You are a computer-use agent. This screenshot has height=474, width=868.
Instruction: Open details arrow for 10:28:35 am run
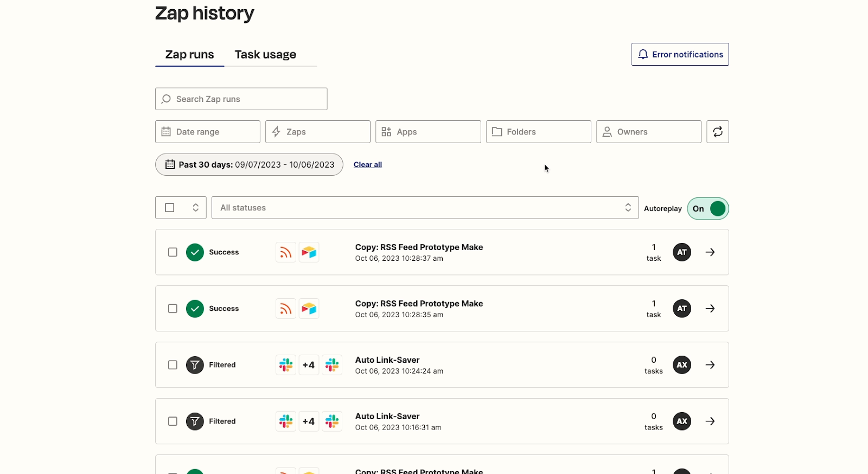(x=710, y=309)
